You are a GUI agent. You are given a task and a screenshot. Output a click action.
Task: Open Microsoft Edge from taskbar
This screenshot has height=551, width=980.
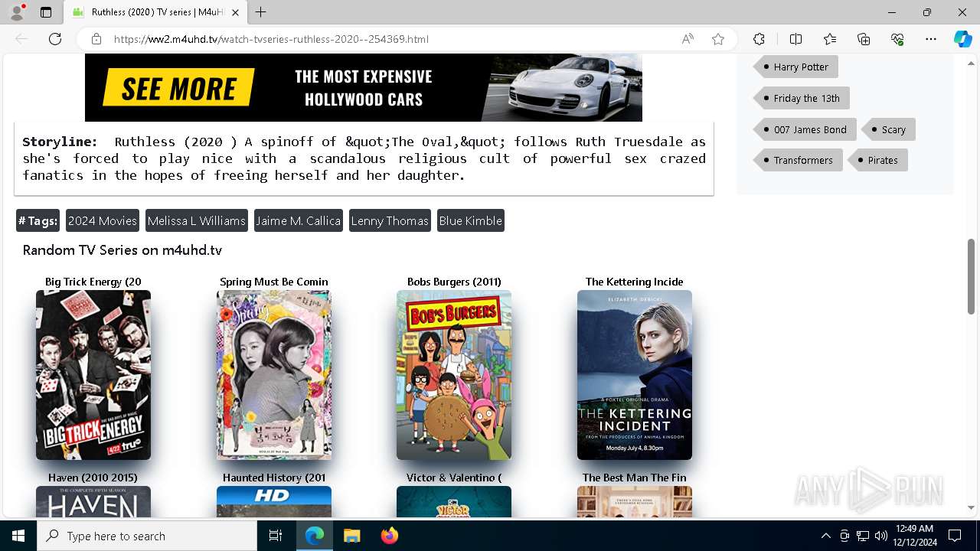click(315, 536)
